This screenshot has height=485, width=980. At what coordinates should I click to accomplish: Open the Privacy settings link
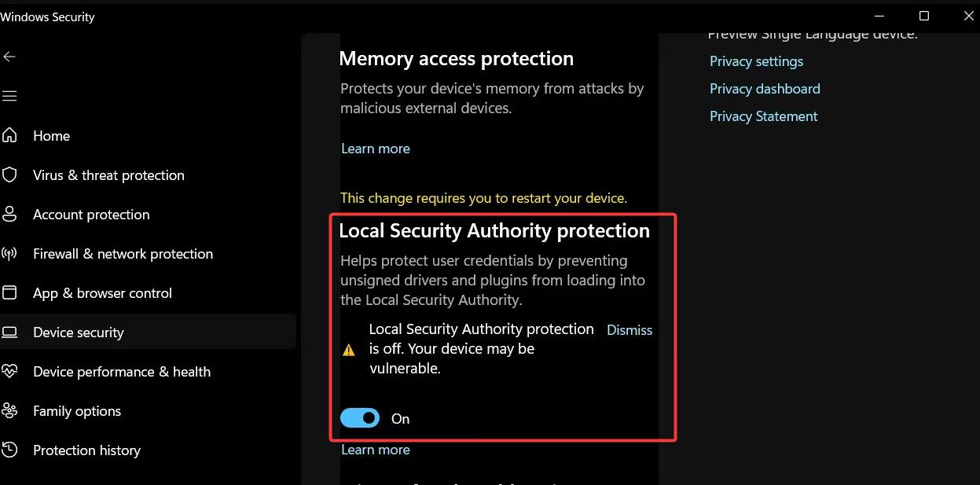click(x=756, y=61)
